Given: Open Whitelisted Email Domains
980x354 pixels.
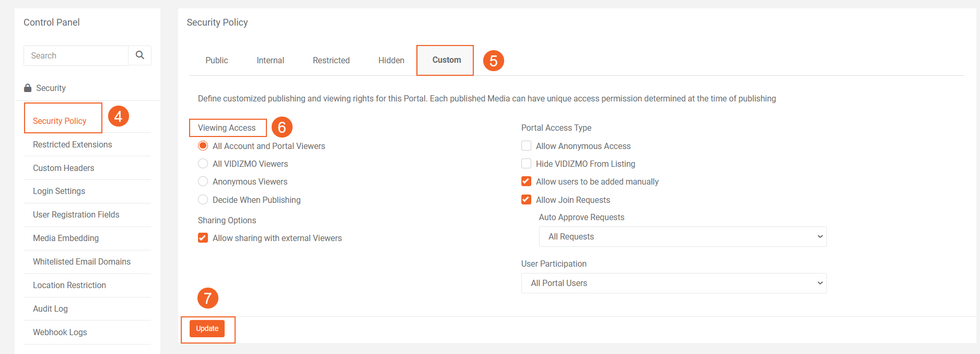Looking at the screenshot, I should point(81,261).
